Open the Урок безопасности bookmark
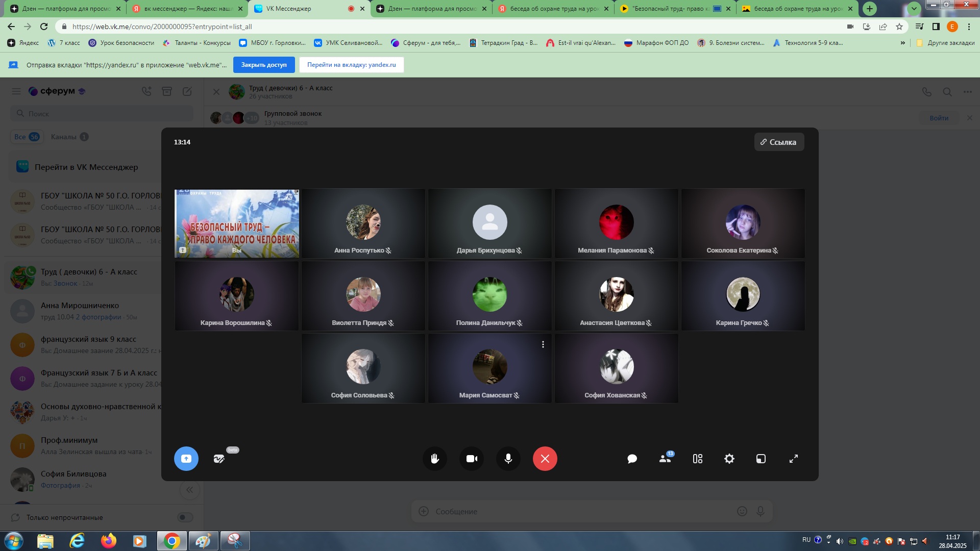This screenshot has height=551, width=980. 121,43
